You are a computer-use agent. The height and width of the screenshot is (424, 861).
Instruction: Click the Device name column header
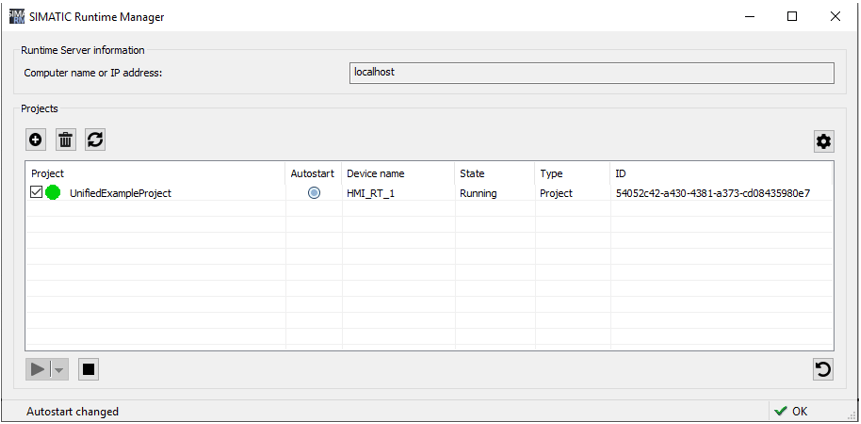pyautogui.click(x=376, y=174)
